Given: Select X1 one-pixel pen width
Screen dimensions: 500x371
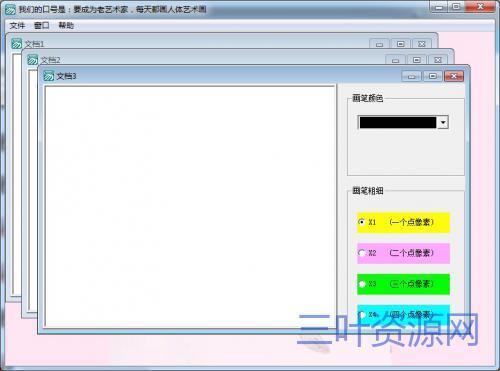Looking at the screenshot, I should pyautogui.click(x=403, y=222).
